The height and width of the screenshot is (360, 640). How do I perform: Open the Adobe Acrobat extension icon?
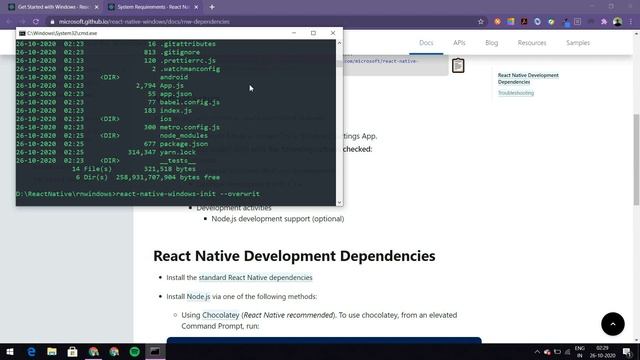pyautogui.click(x=524, y=22)
